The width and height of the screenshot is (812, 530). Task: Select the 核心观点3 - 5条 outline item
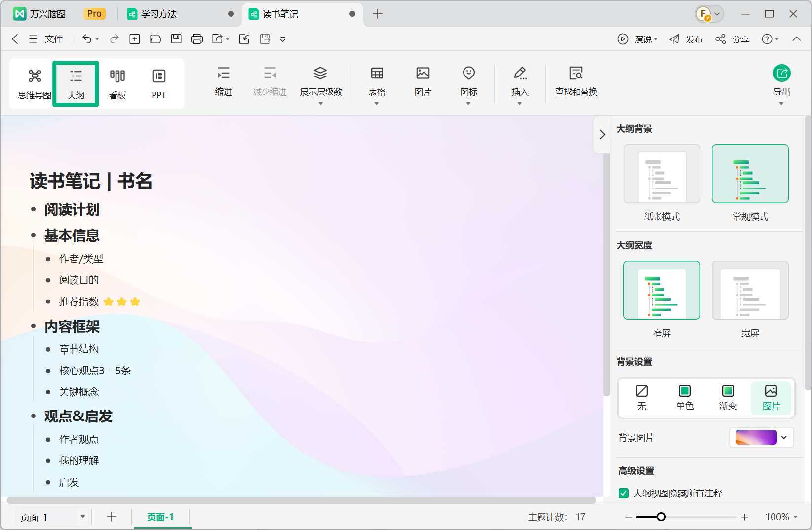(95, 370)
